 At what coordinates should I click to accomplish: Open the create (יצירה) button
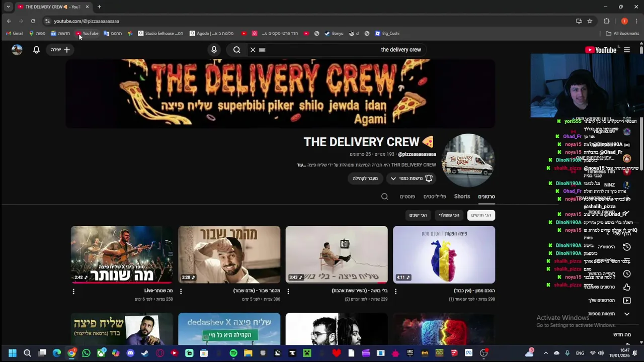60,50
